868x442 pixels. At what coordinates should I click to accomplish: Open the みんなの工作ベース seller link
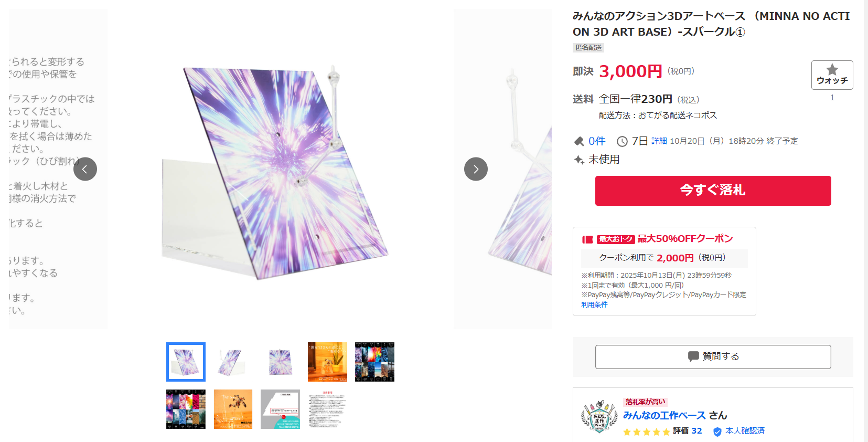point(665,415)
